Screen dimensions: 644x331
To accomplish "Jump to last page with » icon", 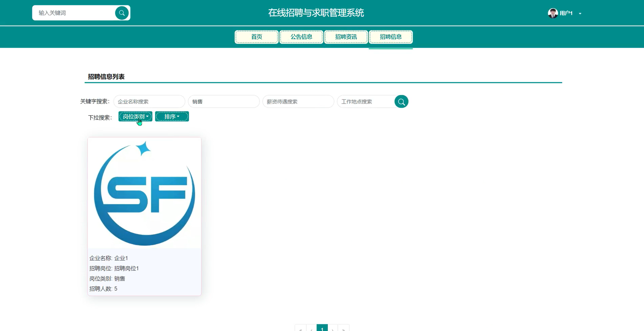I will tap(344, 329).
